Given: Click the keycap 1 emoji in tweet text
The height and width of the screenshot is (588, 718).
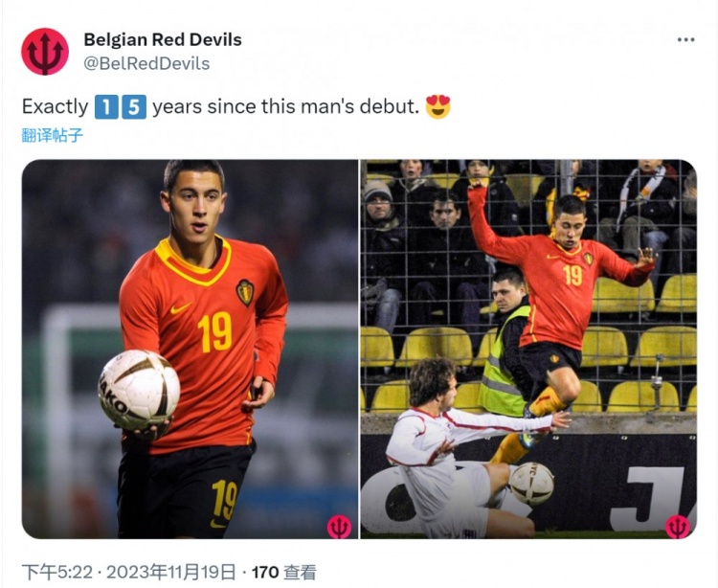Looking at the screenshot, I should coord(106,106).
